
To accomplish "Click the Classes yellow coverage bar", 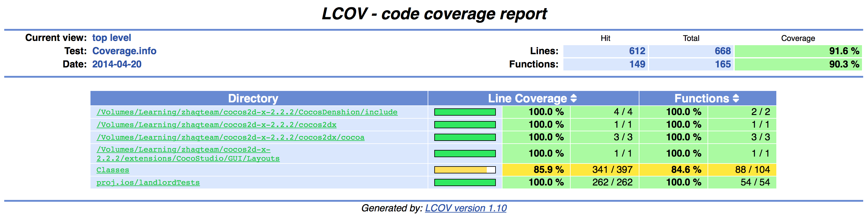I will 465,170.
